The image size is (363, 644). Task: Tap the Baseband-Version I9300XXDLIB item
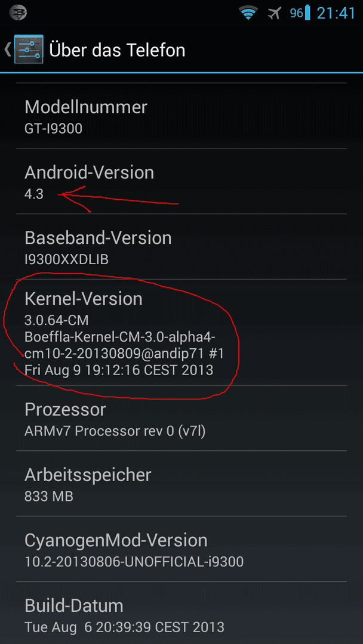[x=181, y=246]
